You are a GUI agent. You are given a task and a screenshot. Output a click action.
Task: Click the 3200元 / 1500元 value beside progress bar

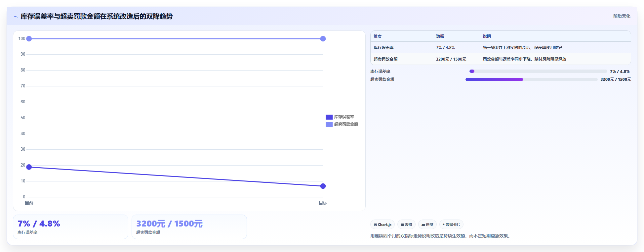click(616, 79)
